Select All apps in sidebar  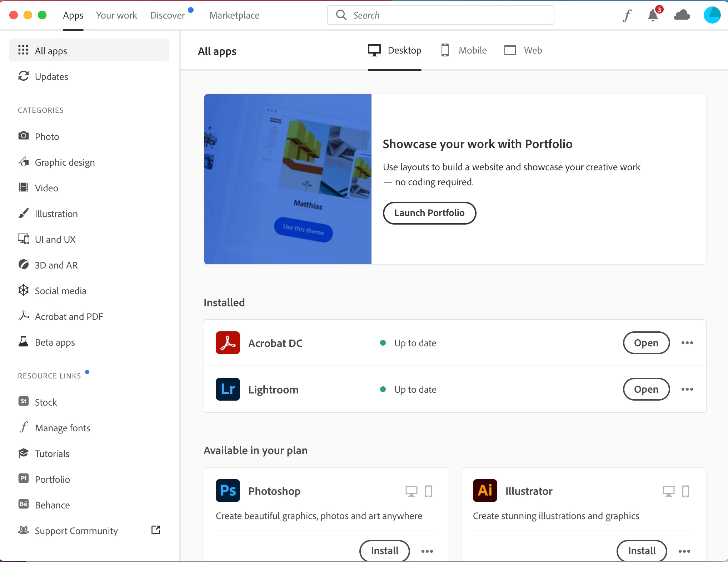coord(89,50)
